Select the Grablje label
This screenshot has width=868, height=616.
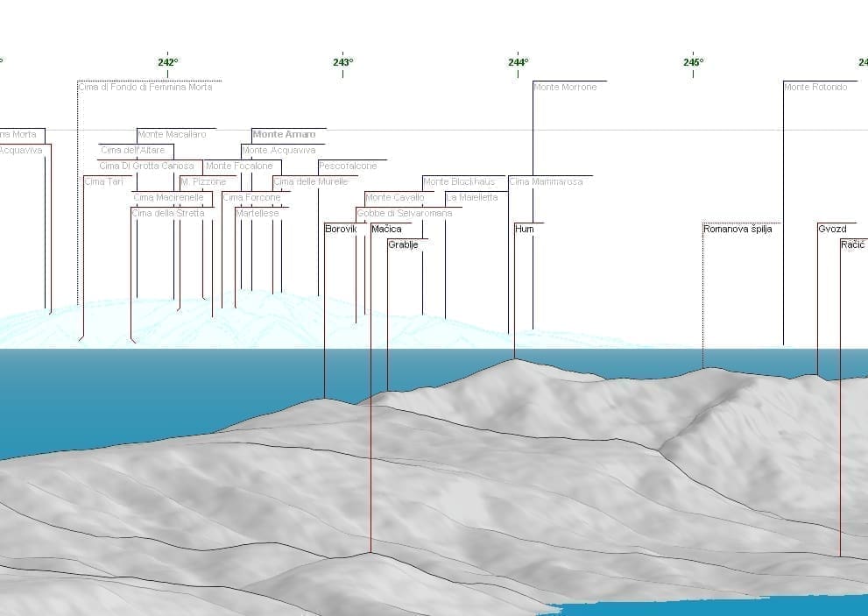click(x=403, y=245)
